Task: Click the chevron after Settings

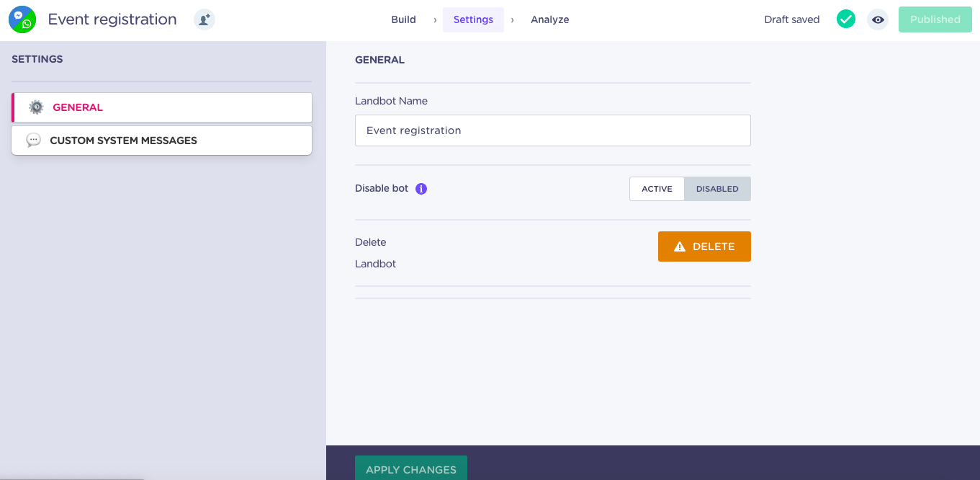Action: [x=513, y=20]
